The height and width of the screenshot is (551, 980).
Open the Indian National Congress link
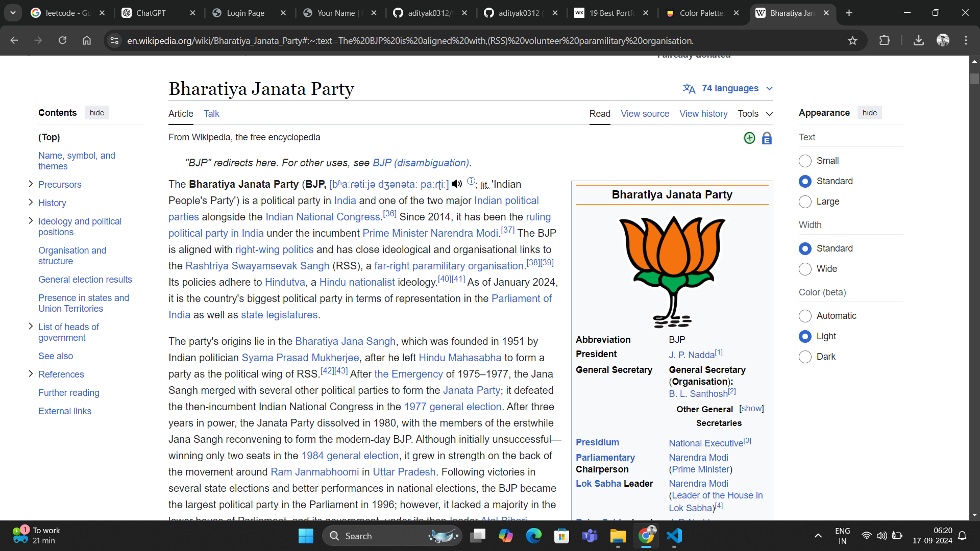point(323,217)
